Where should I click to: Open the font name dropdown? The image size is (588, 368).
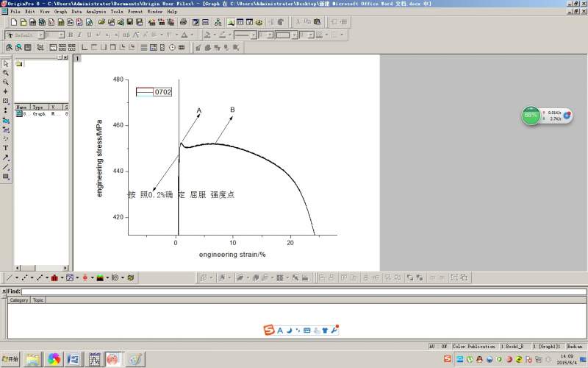[x=41, y=35]
